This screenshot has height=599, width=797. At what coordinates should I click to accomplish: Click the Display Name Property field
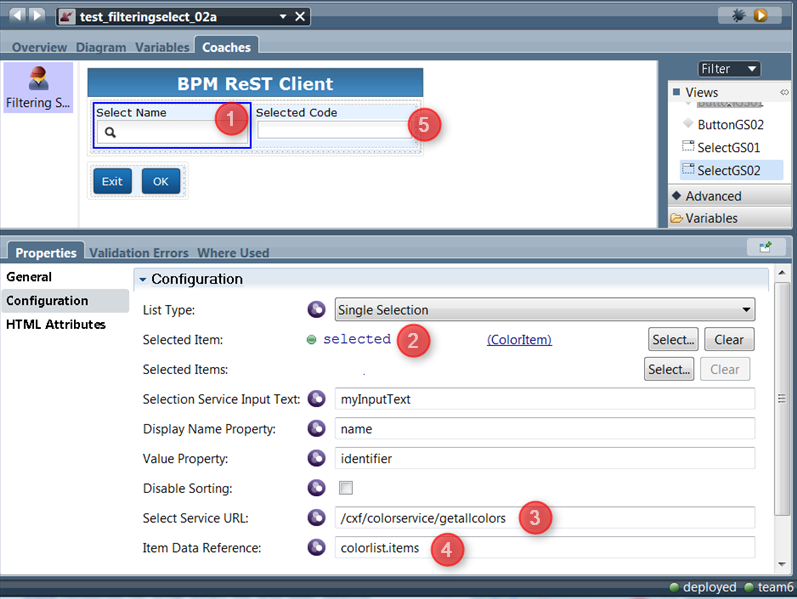(545, 429)
